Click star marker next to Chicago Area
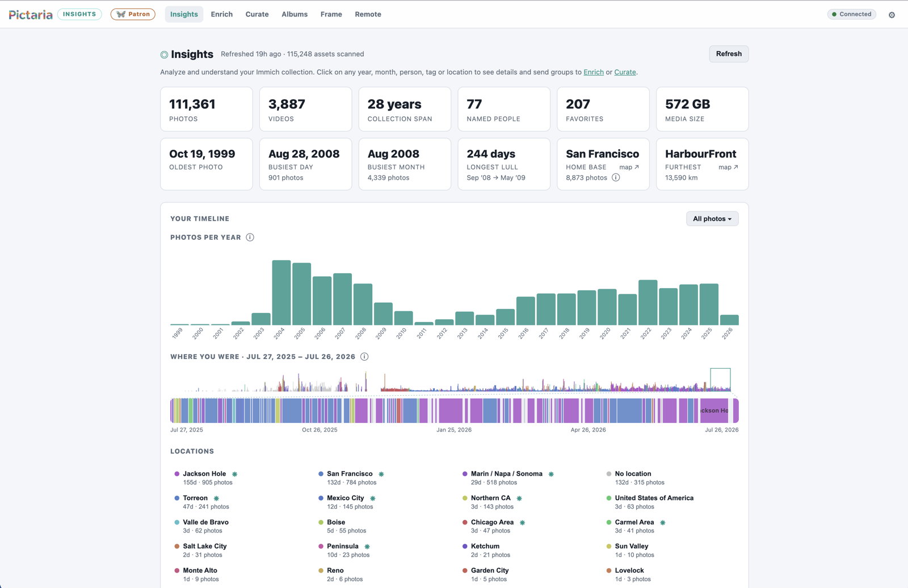Image resolution: width=908 pixels, height=588 pixels. [523, 522]
